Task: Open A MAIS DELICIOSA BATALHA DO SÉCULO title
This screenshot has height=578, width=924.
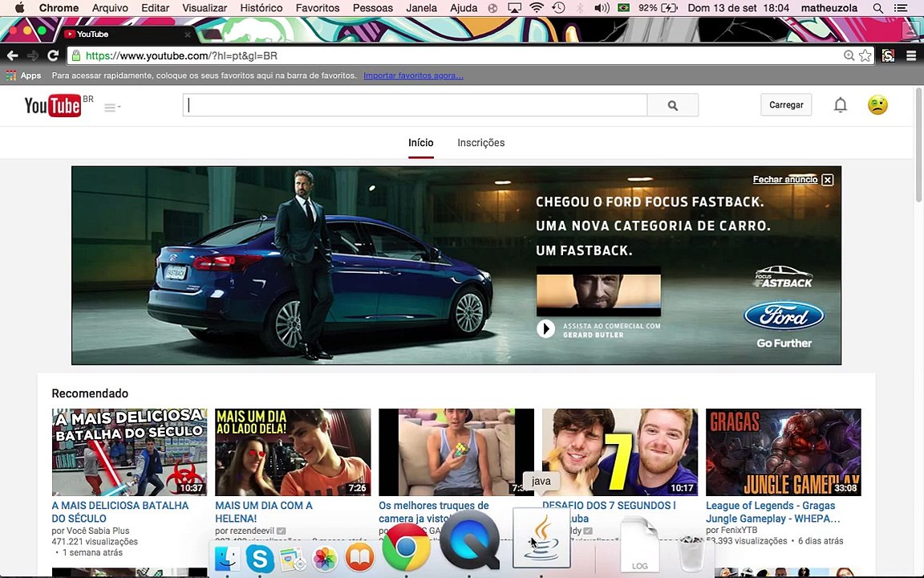Action: click(x=120, y=512)
